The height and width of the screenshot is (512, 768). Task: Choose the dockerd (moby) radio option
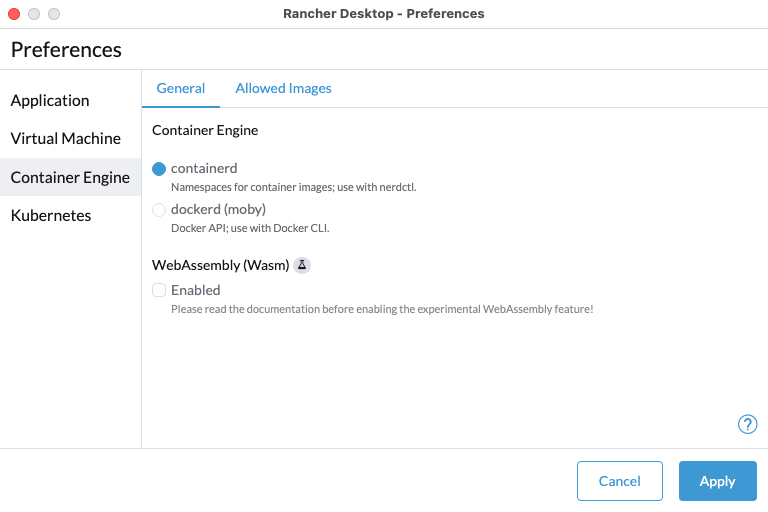coord(159,210)
